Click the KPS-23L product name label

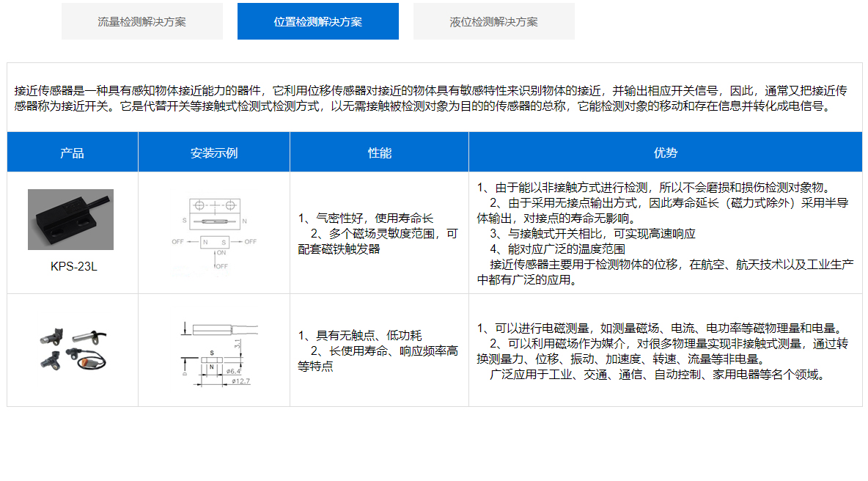coord(73,266)
